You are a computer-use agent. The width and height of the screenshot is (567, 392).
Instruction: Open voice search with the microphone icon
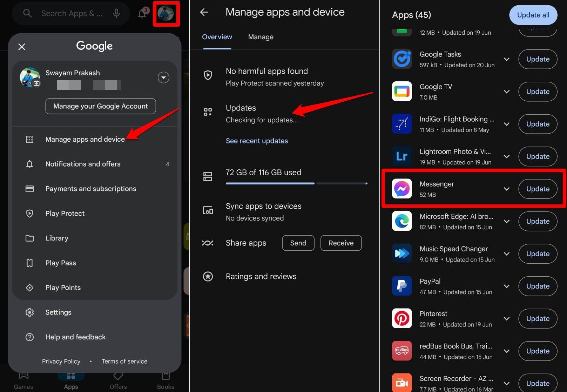coord(116,13)
